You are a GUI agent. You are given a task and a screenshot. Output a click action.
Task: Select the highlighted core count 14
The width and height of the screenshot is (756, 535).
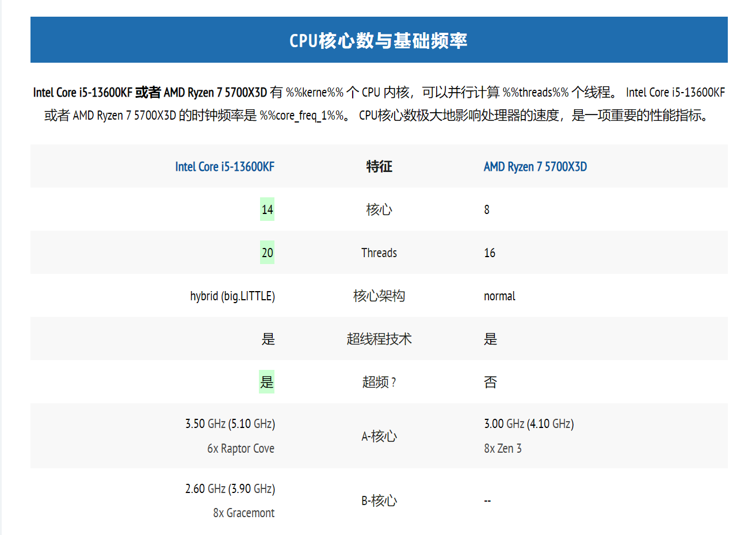(267, 209)
